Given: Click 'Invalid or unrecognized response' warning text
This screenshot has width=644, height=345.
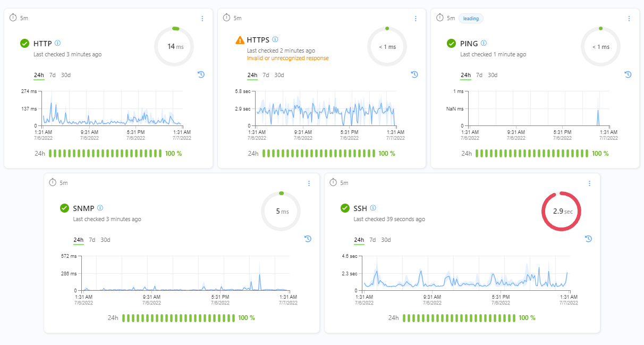Looking at the screenshot, I should click(x=287, y=58).
